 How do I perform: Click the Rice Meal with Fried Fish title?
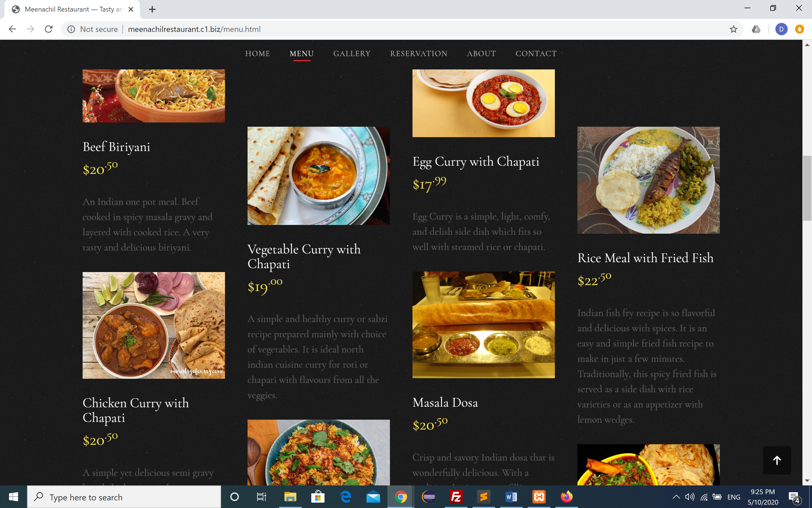645,258
